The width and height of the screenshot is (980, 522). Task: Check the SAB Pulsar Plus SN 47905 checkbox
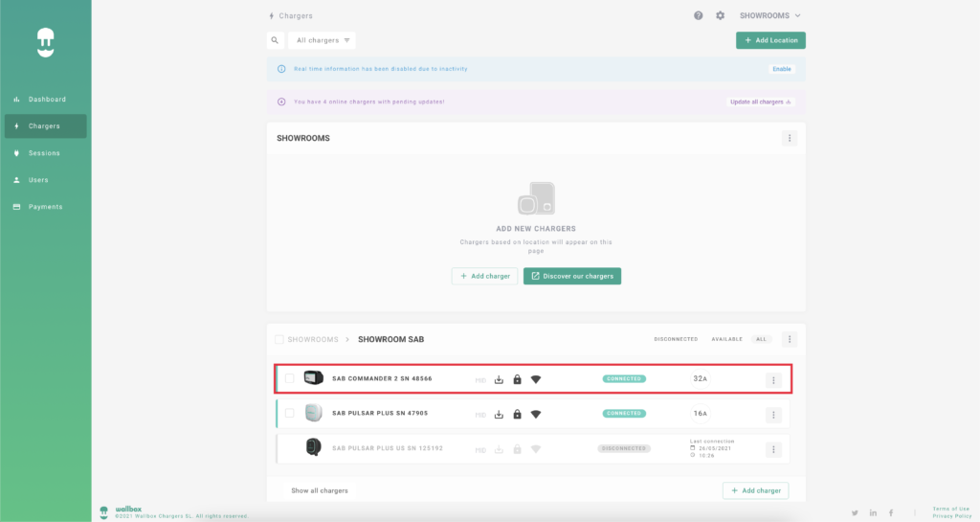[289, 413]
